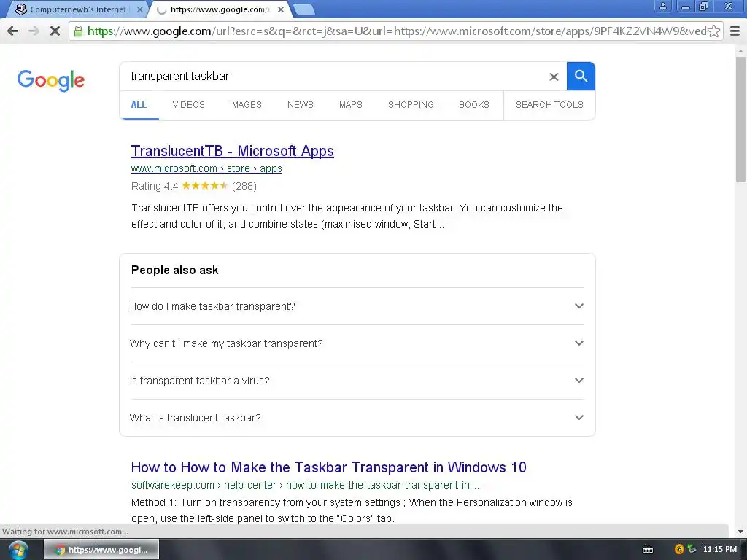Select the loading google.com tab
The height and width of the screenshot is (560, 747).
point(220,9)
